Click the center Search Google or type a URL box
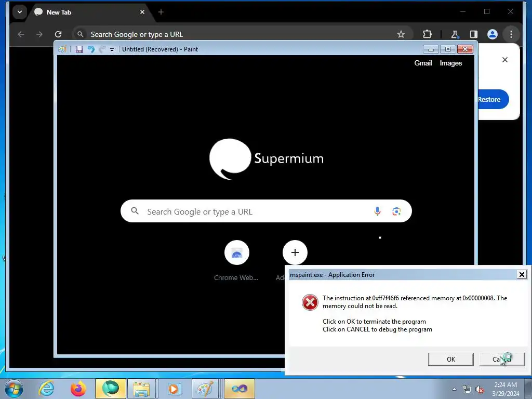The width and height of the screenshot is (532, 399). pyautogui.click(x=266, y=211)
